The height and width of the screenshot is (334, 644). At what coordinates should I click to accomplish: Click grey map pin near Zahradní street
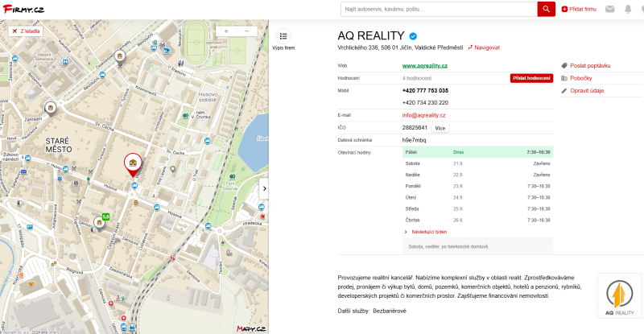coord(51,109)
